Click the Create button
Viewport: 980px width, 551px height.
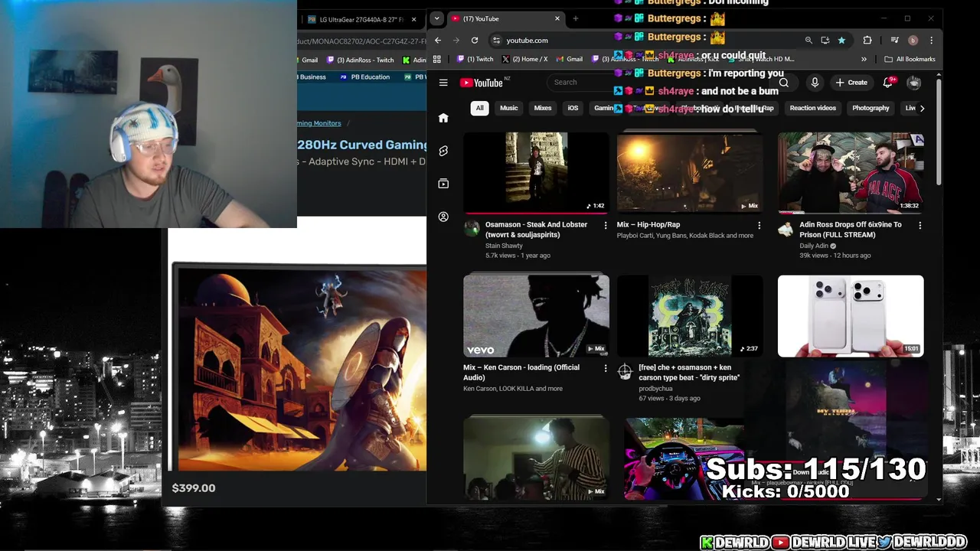tap(851, 83)
